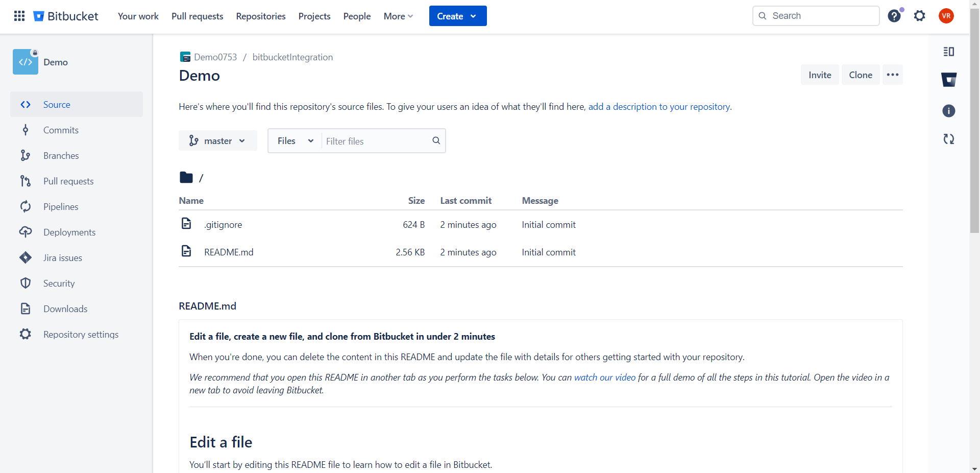Image resolution: width=980 pixels, height=473 pixels.
Task: Click the Demo repository avatar icon
Action: click(x=26, y=62)
